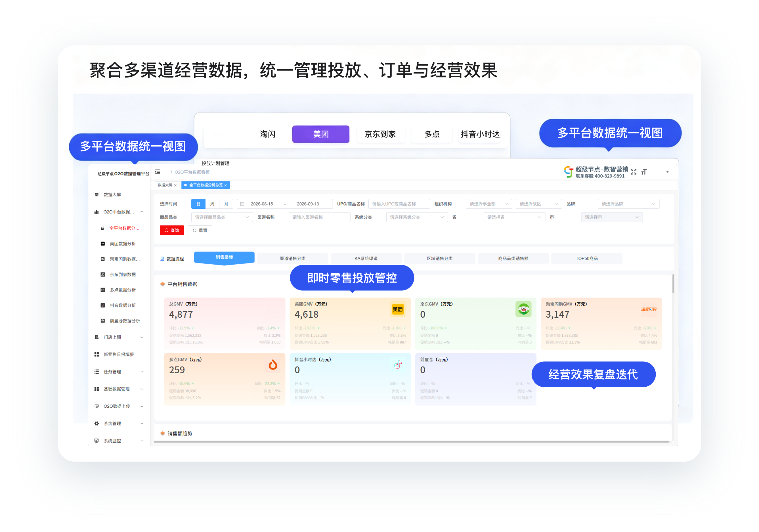The height and width of the screenshot is (532, 759).
Task: Click the 美团数据分析 sidebar icon
Action: 103,244
